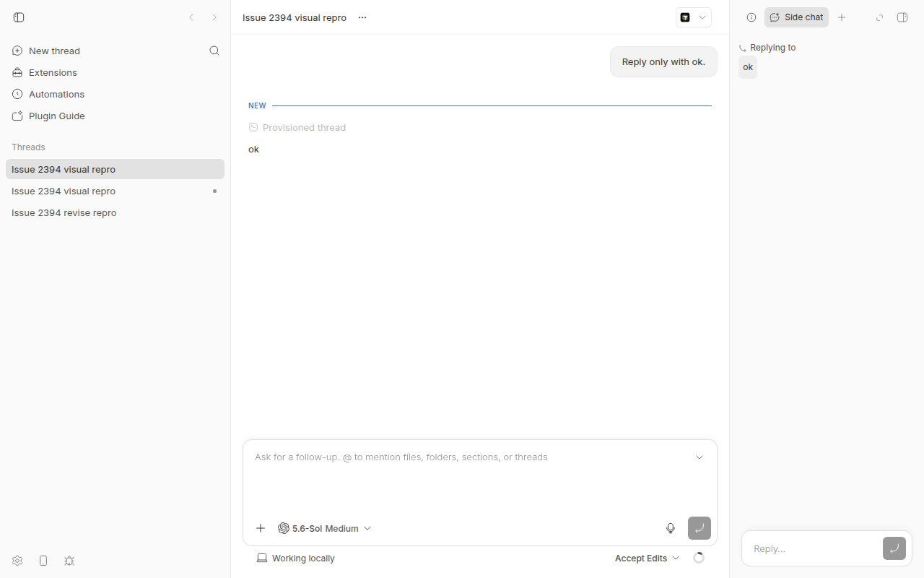Click the 'Reply only with ok.' message bubble
The image size is (924, 578).
click(x=663, y=62)
